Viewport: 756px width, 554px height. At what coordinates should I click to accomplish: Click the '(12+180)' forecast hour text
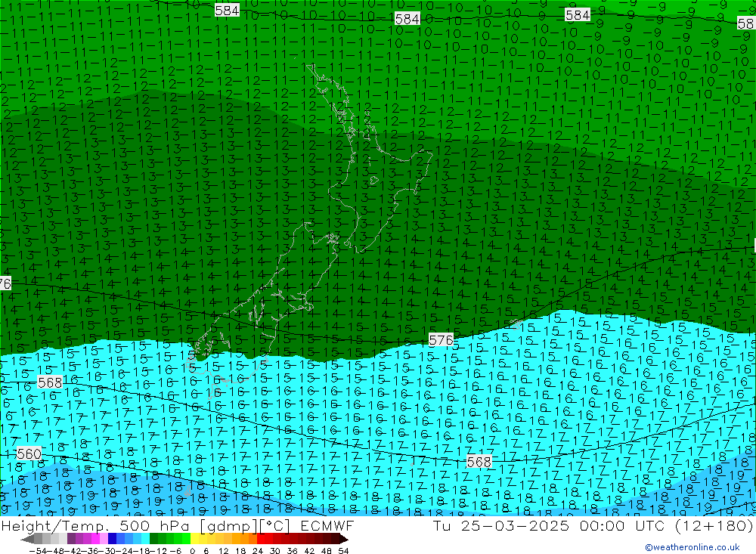point(714,525)
